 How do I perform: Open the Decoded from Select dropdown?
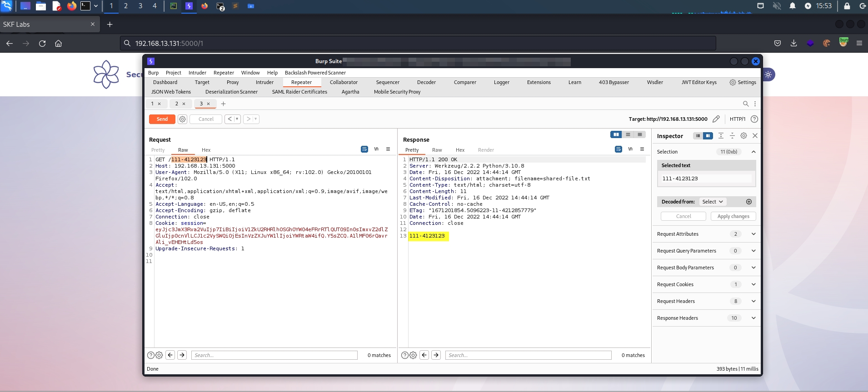712,202
